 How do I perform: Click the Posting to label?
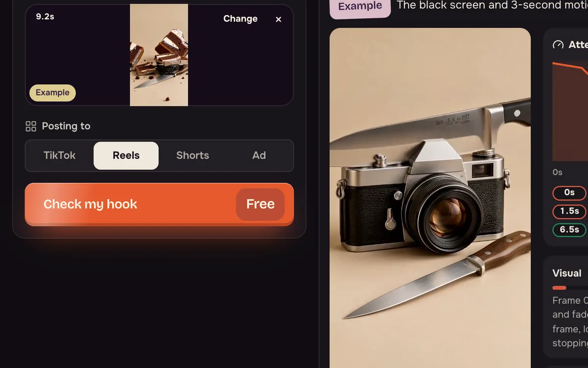pos(66,126)
